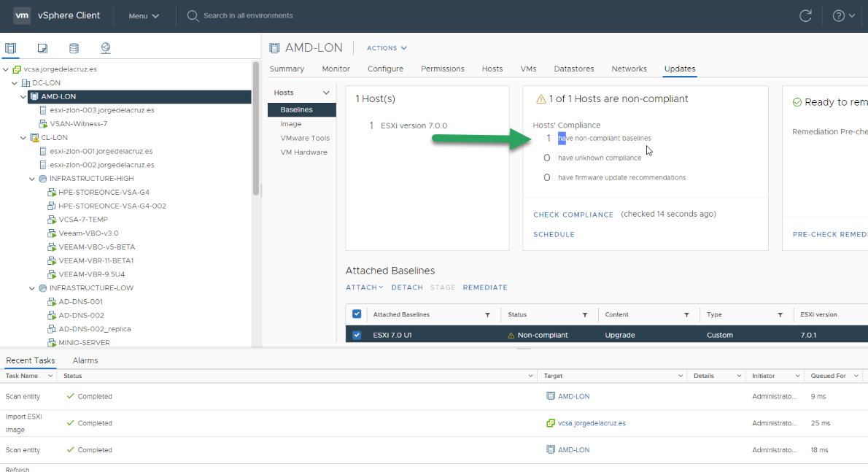The image size is (868, 472).
Task: Toggle the select-all checkbox in baselines table header
Action: click(x=357, y=314)
